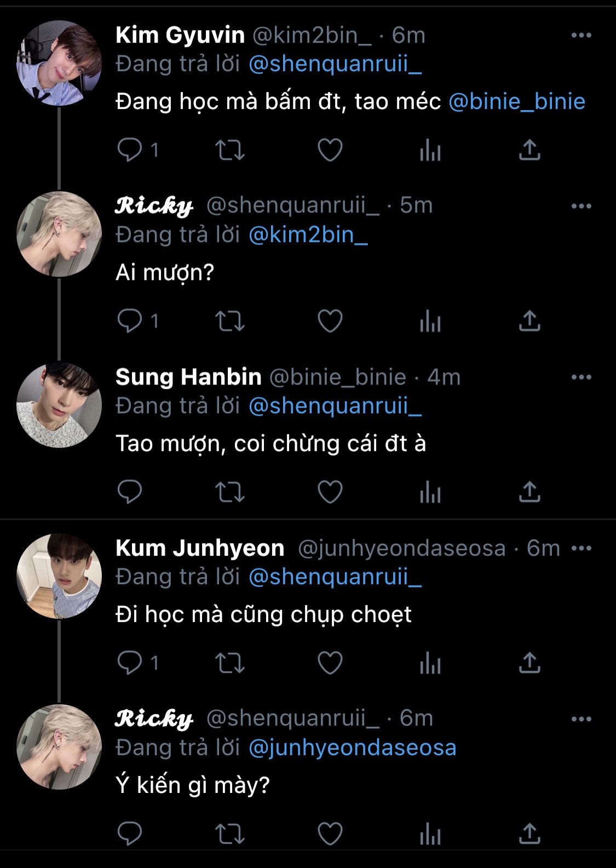616x868 pixels.
Task: View analytics on Kum Junhyeon's tweet
Action: pos(430,662)
